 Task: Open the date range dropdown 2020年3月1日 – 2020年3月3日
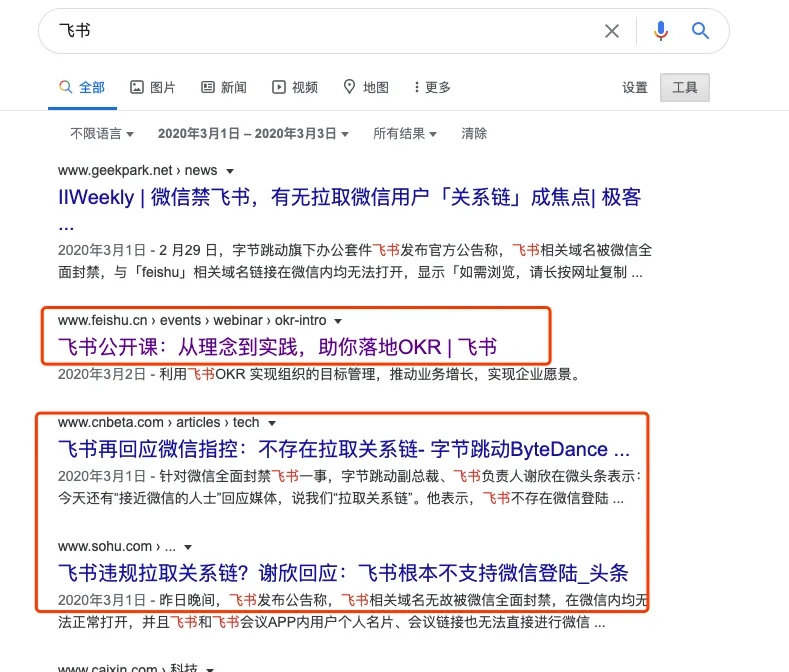point(253,133)
